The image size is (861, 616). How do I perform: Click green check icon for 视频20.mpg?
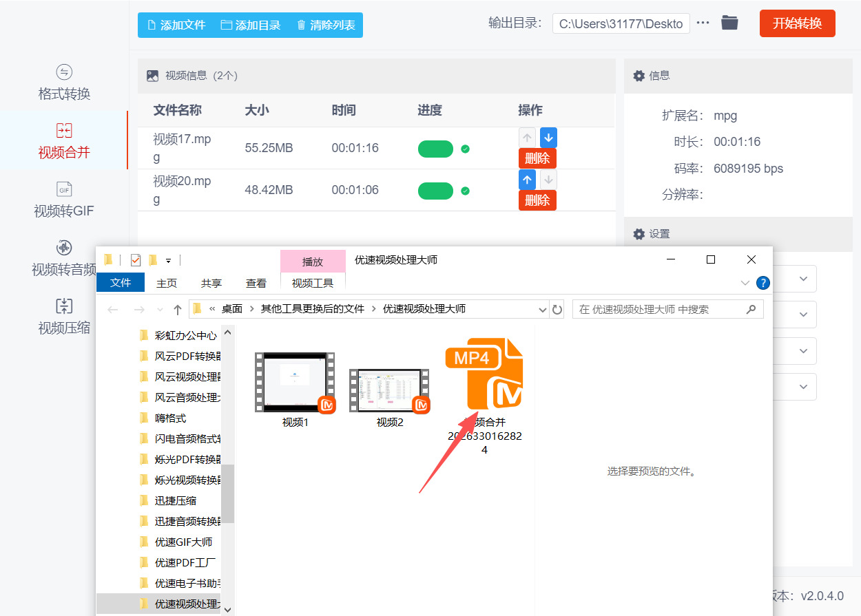tap(465, 191)
